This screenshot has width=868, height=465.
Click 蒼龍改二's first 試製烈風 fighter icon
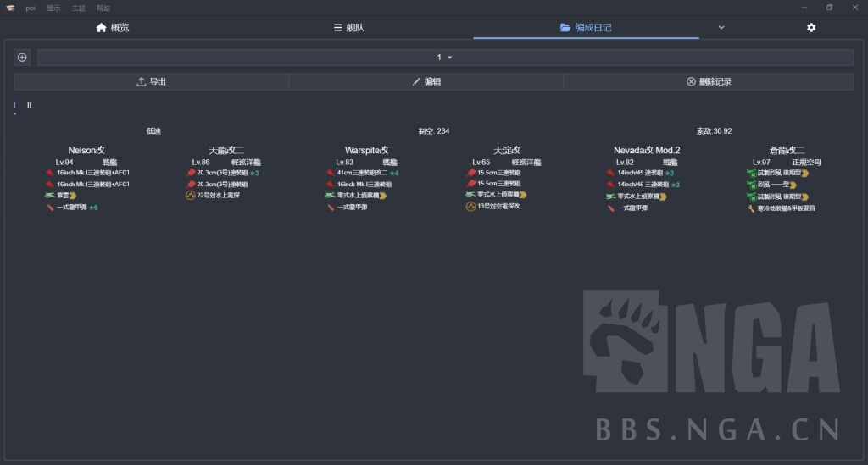[x=751, y=173]
